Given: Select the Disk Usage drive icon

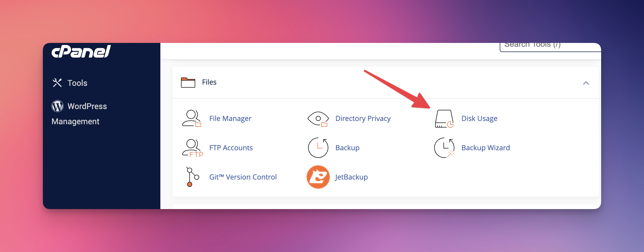Looking at the screenshot, I should 444,118.
